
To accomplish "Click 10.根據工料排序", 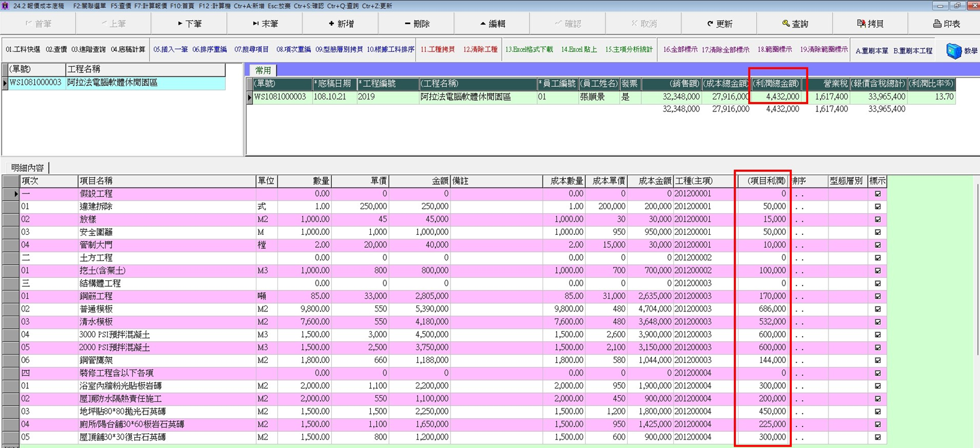I will pos(391,50).
